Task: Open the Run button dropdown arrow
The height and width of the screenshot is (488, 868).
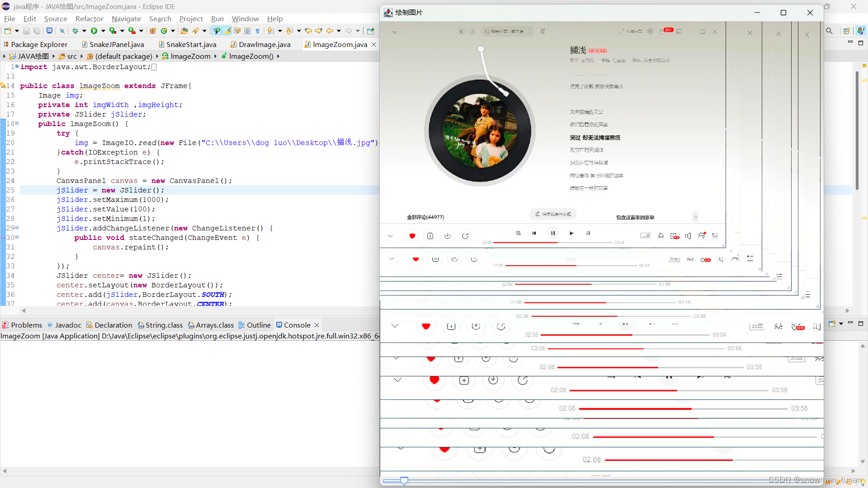Action: (103, 31)
